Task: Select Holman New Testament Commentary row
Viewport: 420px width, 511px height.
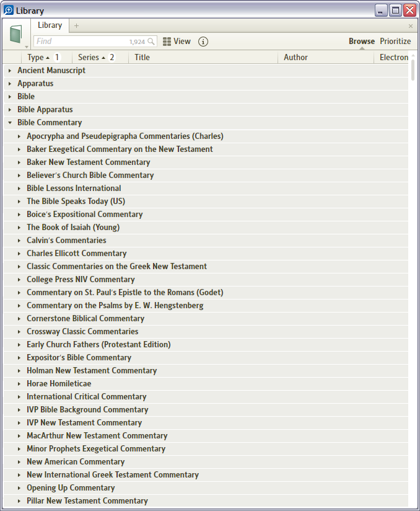Action: coord(206,371)
